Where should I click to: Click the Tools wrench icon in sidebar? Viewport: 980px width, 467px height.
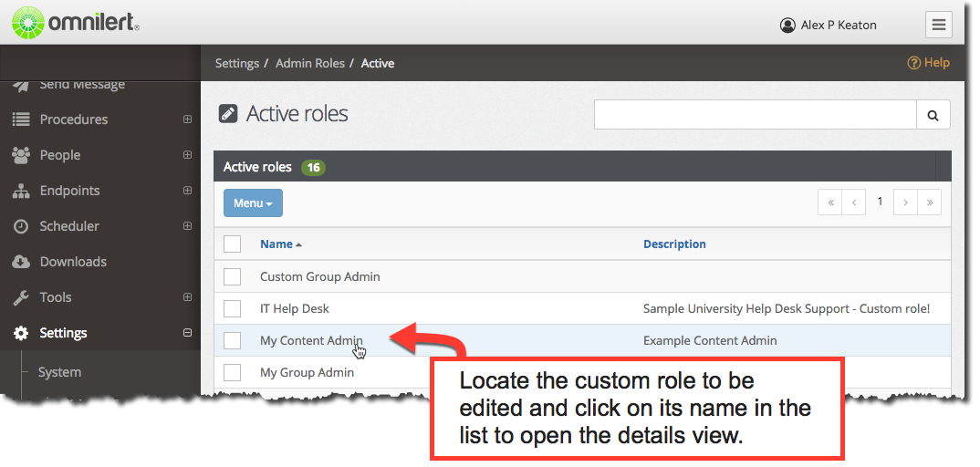point(21,297)
